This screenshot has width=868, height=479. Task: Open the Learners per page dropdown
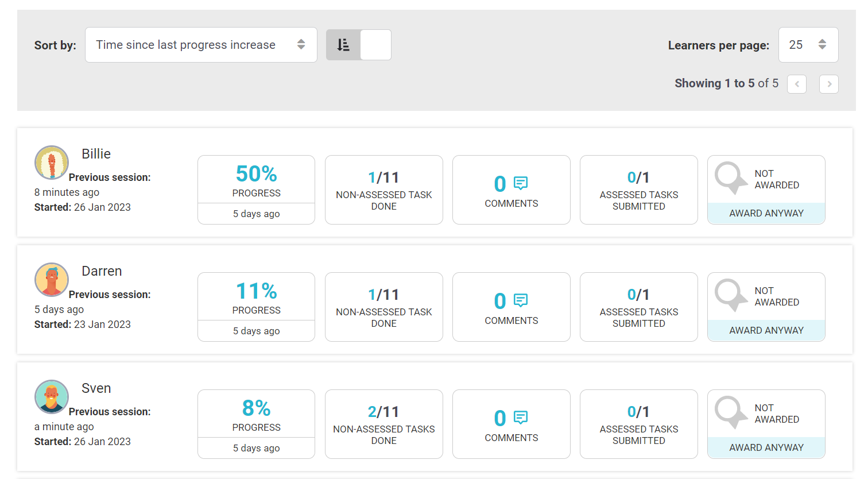(x=808, y=45)
